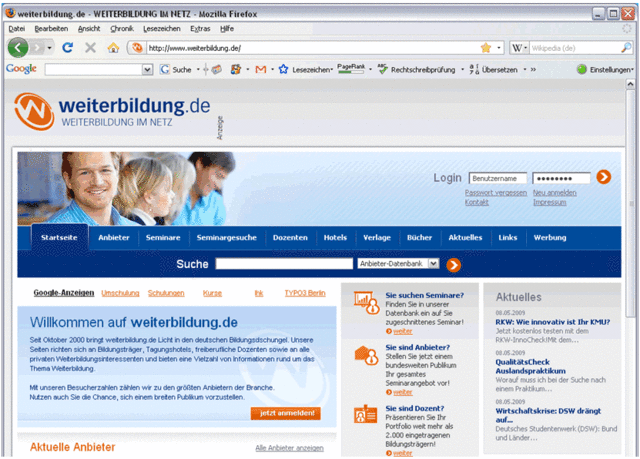Click the news icon in Google toolbar

pyautogui.click(x=216, y=70)
